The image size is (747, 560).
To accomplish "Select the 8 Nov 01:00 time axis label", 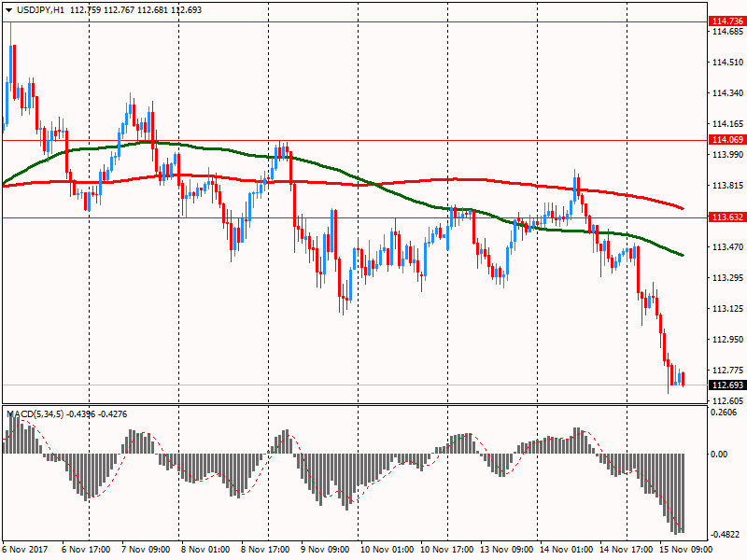I will tap(205, 550).
